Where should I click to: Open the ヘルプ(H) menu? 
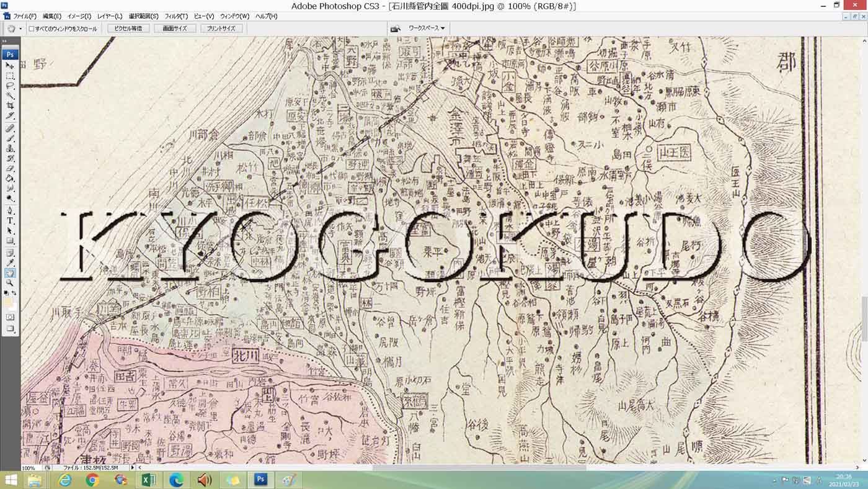pos(267,16)
